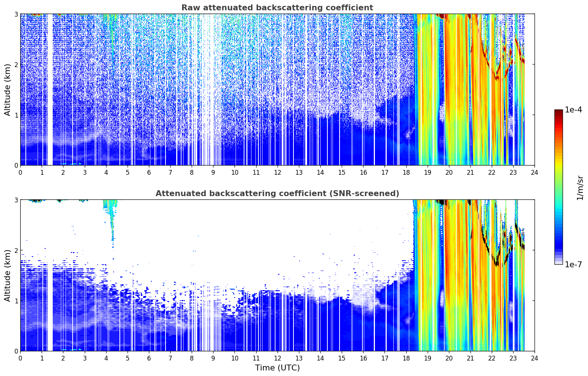588x376 pixels.
Task: Click the white data gap near hour 1 in the upper plot
Action: [x=50, y=90]
